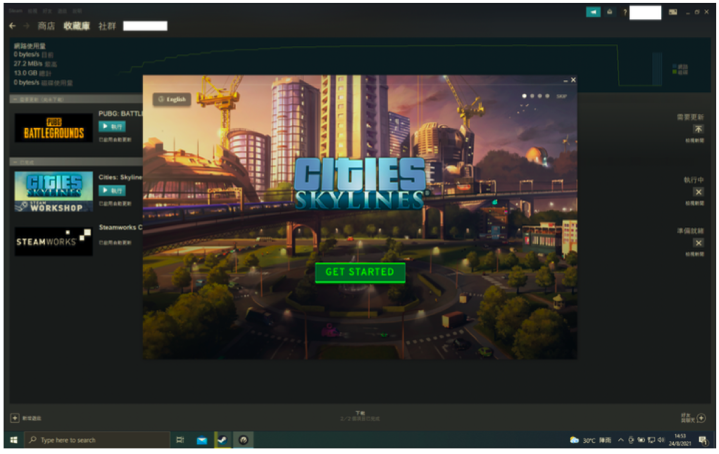
Task: Open Task View on the taskbar
Action: tap(180, 440)
